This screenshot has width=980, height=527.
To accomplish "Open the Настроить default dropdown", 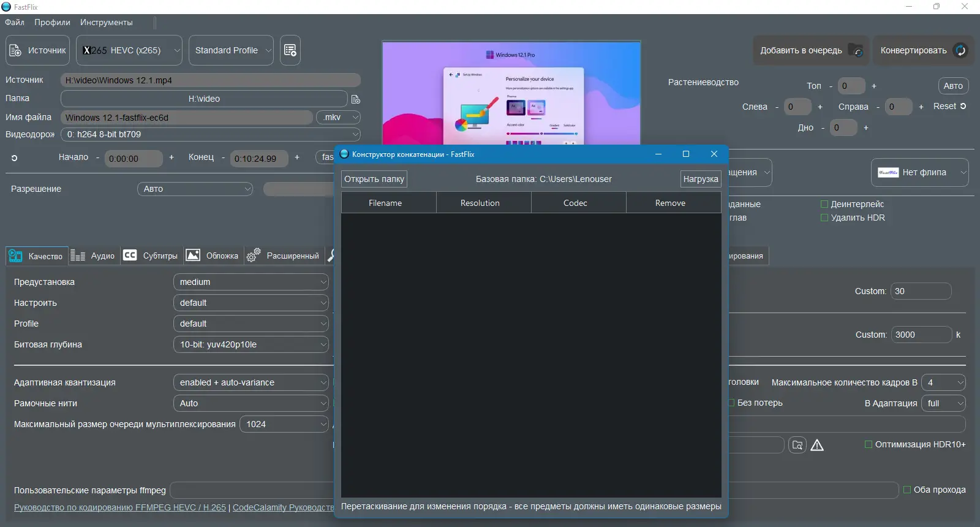I will point(251,303).
